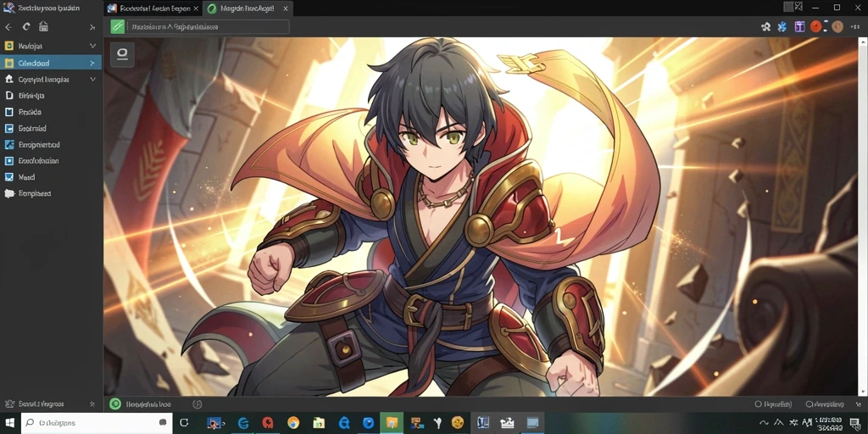Screen dimensions: 868x434
Task: Click the small smiley circle icon in the status bar
Action: [197, 404]
